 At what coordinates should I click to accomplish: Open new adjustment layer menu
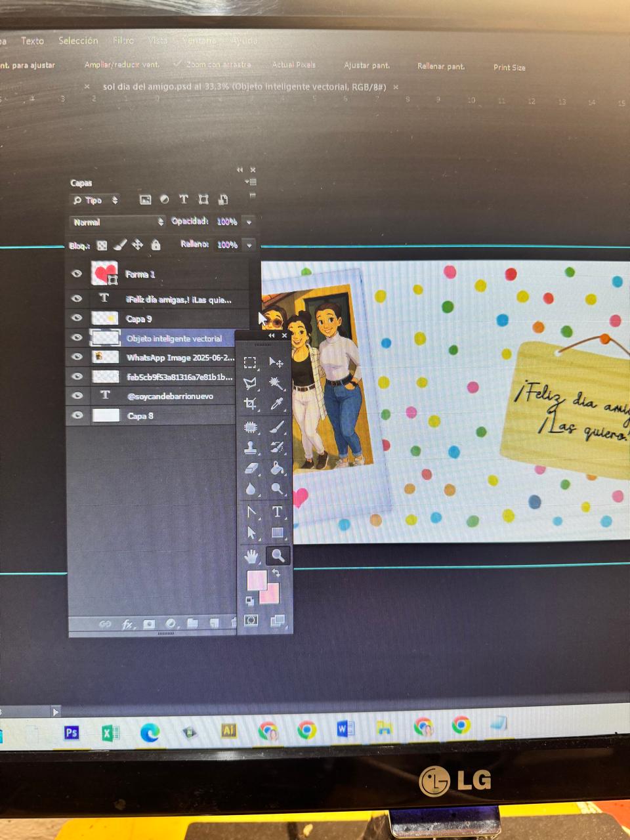(171, 623)
